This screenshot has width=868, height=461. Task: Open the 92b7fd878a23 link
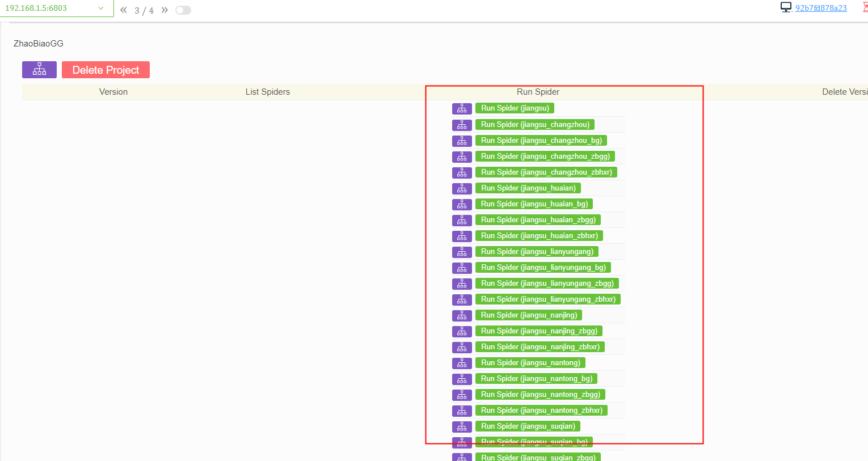click(821, 8)
